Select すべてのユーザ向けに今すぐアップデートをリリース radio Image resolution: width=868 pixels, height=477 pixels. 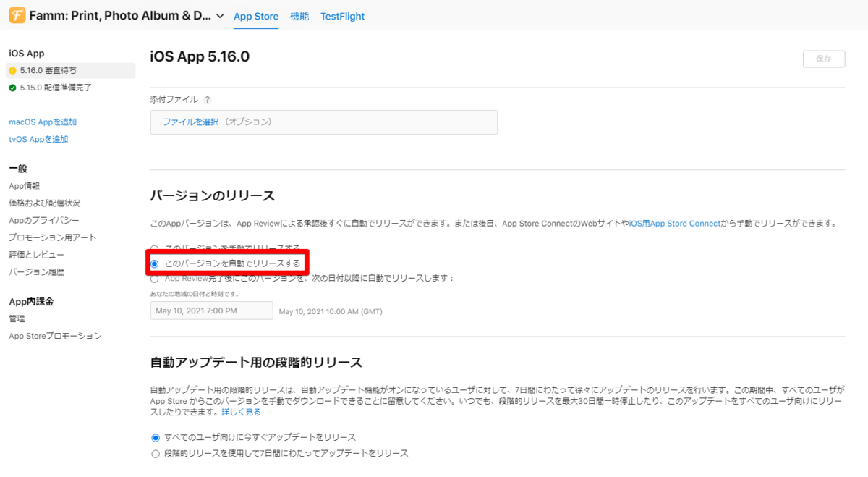[155, 438]
